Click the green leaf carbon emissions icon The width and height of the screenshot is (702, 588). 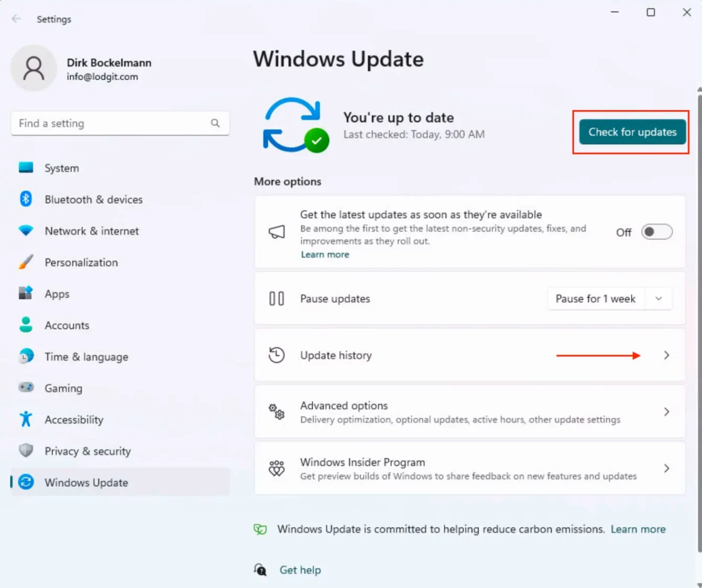coord(260,529)
